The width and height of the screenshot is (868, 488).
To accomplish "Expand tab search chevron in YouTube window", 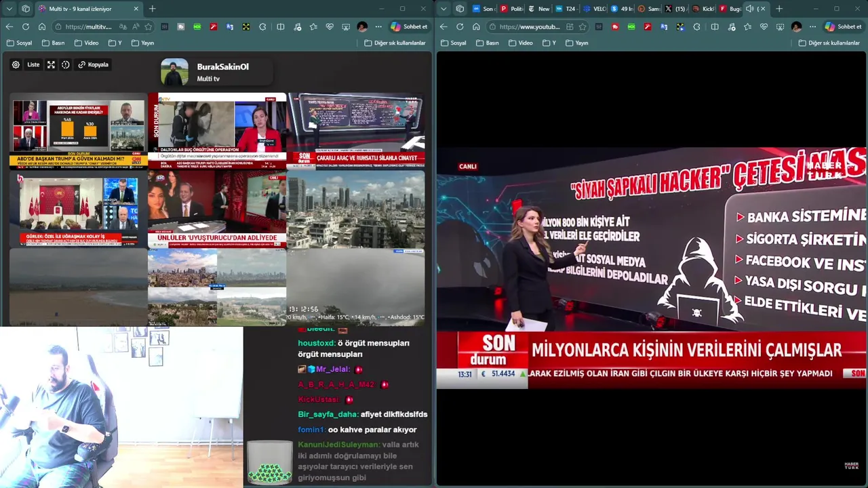I will coord(443,9).
